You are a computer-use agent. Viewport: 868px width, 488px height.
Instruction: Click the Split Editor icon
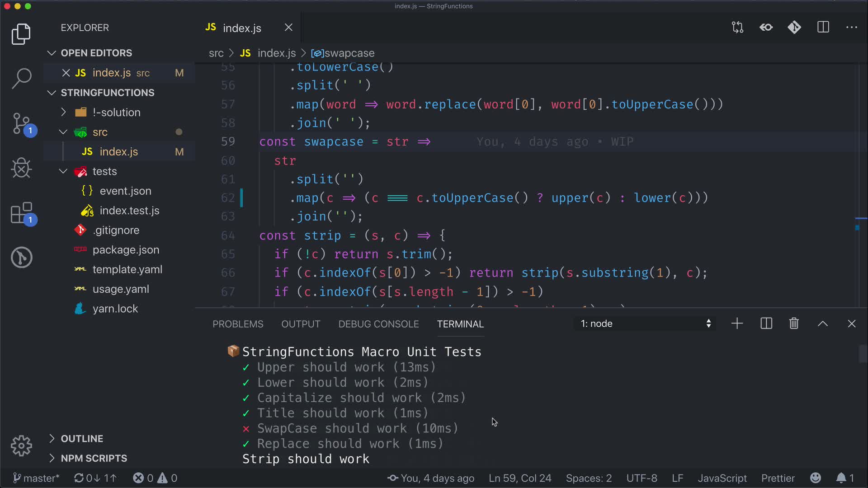point(823,28)
